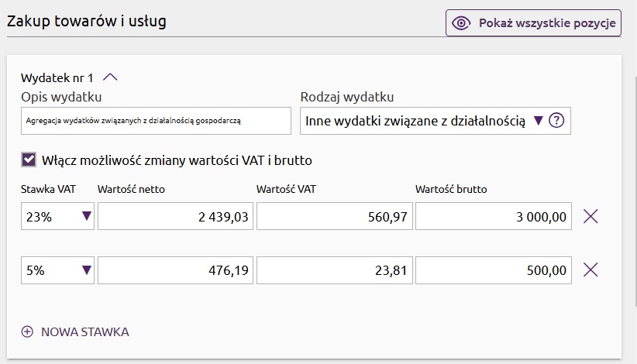The width and height of the screenshot is (637, 364).
Task: Open the 5% Stawka VAT dropdown
Action: click(x=57, y=270)
